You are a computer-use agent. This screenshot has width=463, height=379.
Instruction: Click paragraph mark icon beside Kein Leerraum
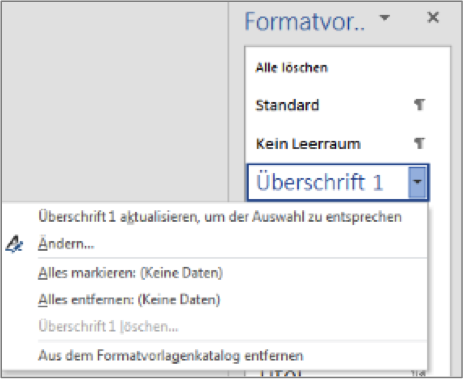(419, 144)
